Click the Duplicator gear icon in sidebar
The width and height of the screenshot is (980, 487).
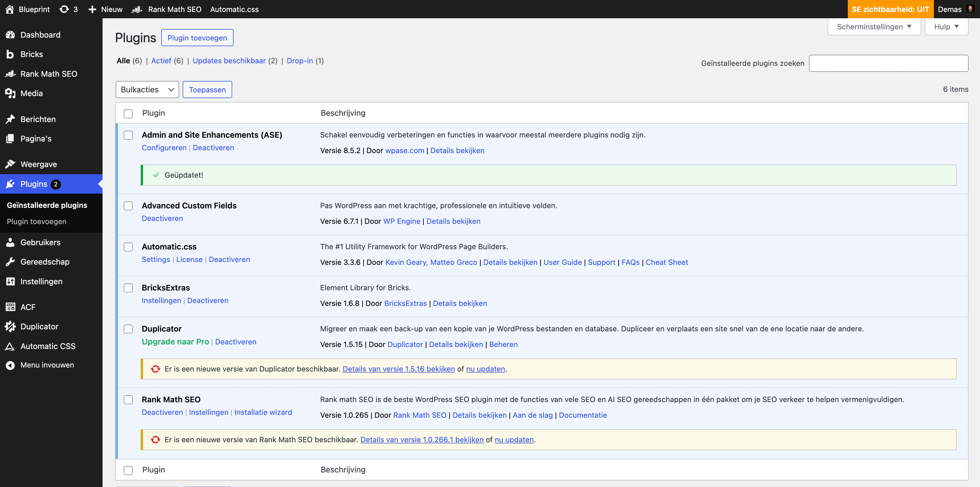pos(10,327)
